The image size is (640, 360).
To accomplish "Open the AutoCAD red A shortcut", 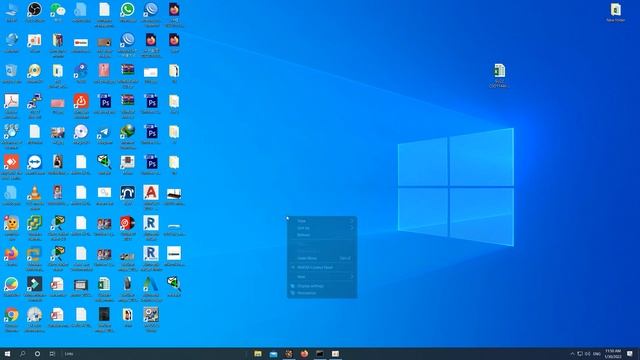I will point(151,193).
